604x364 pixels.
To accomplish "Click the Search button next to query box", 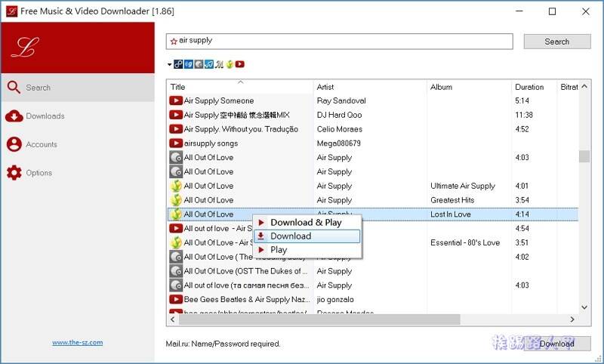I will (557, 42).
